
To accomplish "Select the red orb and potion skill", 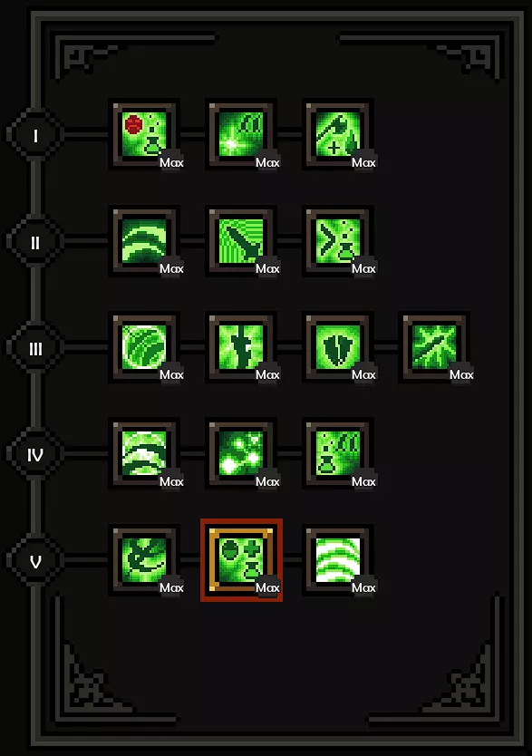I will click(x=144, y=134).
